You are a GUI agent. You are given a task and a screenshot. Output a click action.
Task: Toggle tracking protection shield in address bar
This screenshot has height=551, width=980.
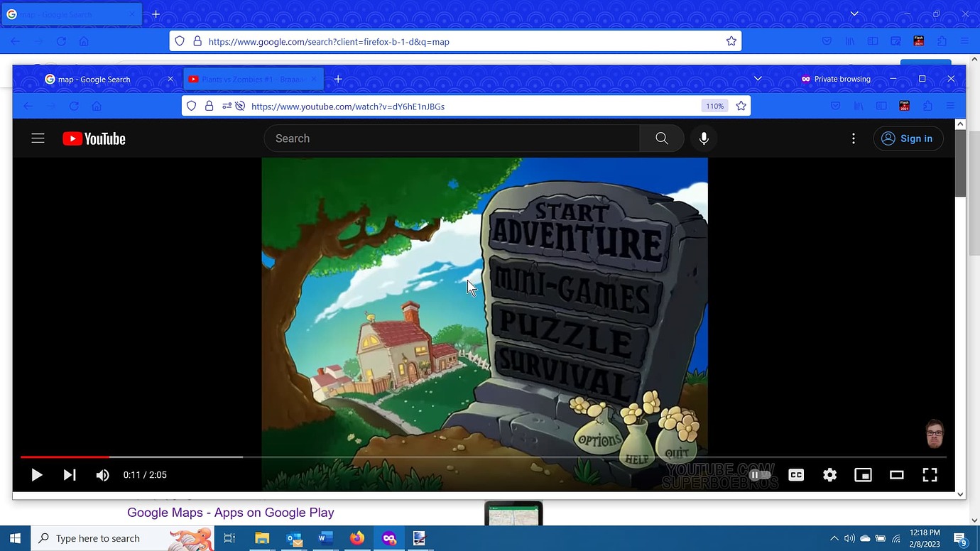coord(191,106)
